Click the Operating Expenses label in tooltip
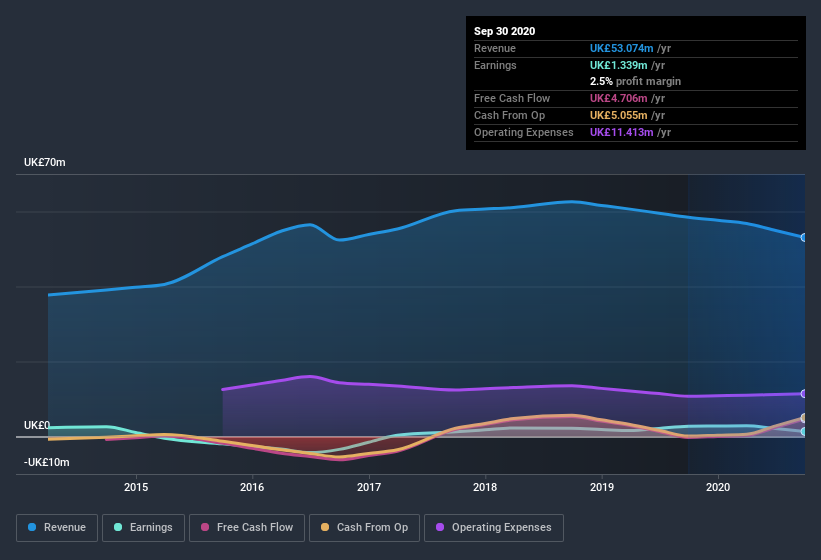 point(524,132)
